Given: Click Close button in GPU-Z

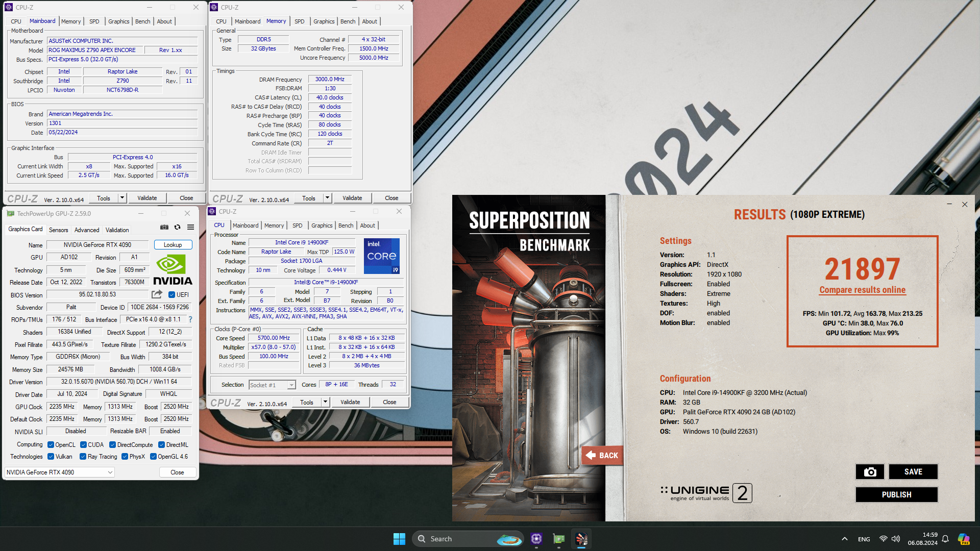Looking at the screenshot, I should tap(177, 472).
